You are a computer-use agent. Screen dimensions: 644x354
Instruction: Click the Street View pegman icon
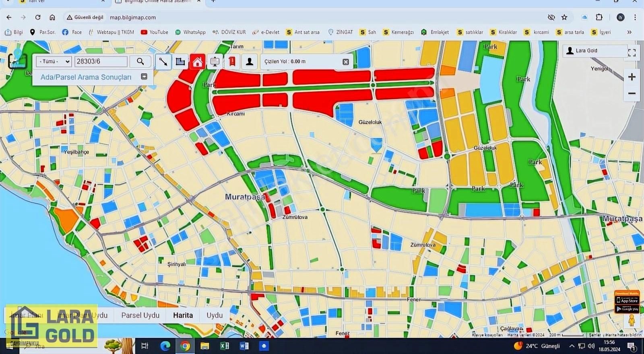(632, 320)
